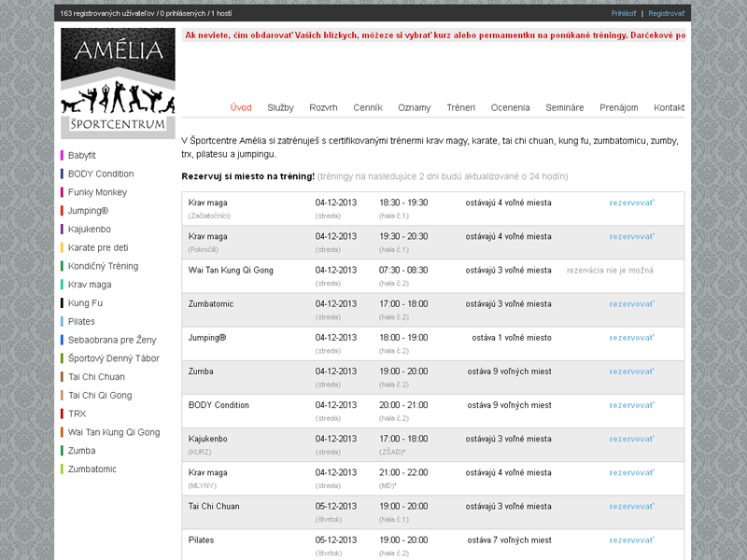Reserve the Zumba 19:00 training
The width and height of the screenshot is (747, 560).
coord(632,371)
